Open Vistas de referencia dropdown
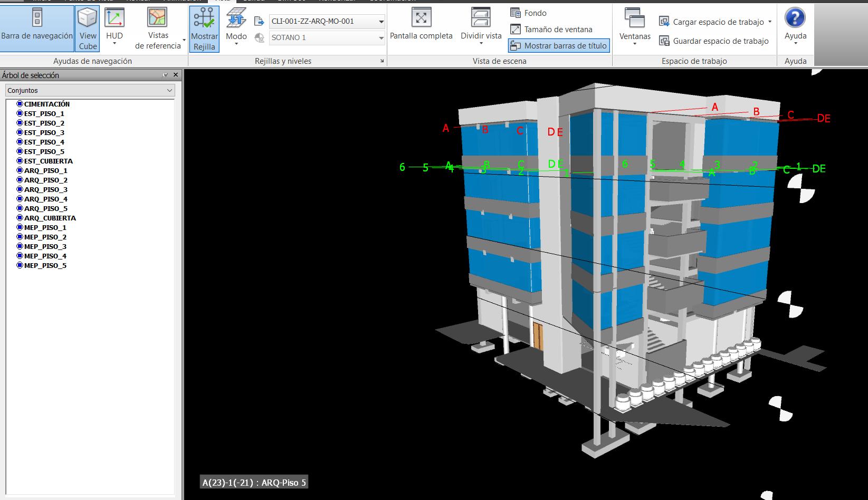 [158, 28]
